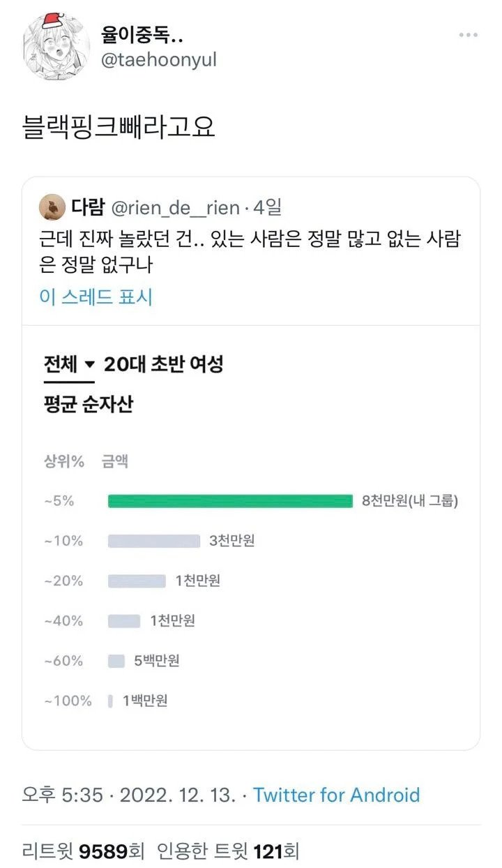The image size is (502, 868).
Task: Click the 3천만원 bar for top 10%
Action: (153, 541)
